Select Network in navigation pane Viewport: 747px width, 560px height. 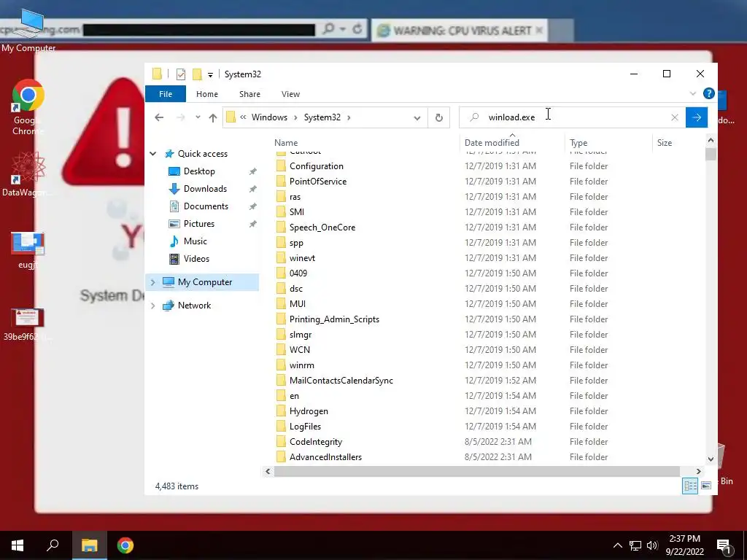click(194, 306)
